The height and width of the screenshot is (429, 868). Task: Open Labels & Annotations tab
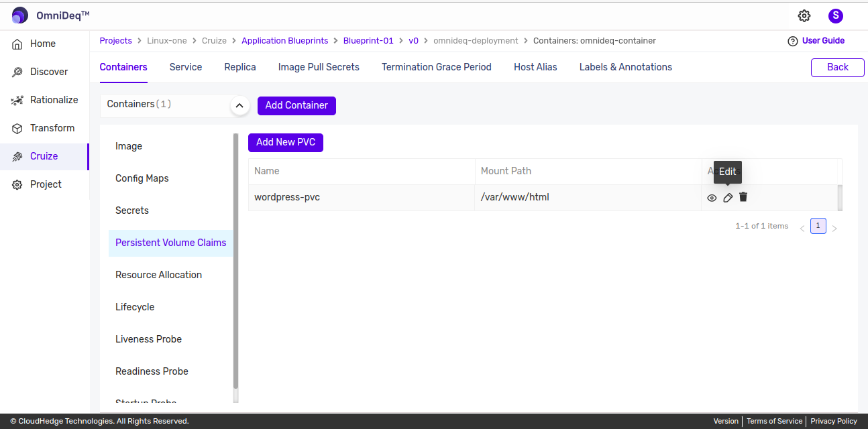click(626, 67)
